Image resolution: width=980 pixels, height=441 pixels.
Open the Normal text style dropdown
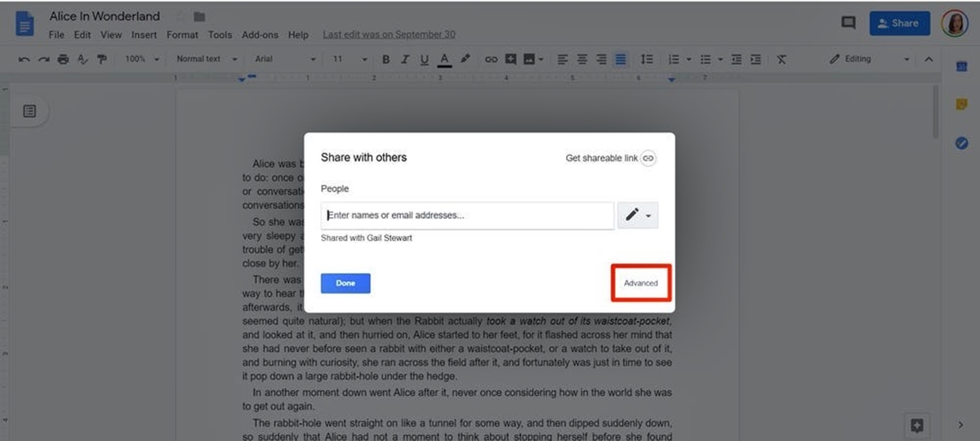click(207, 60)
